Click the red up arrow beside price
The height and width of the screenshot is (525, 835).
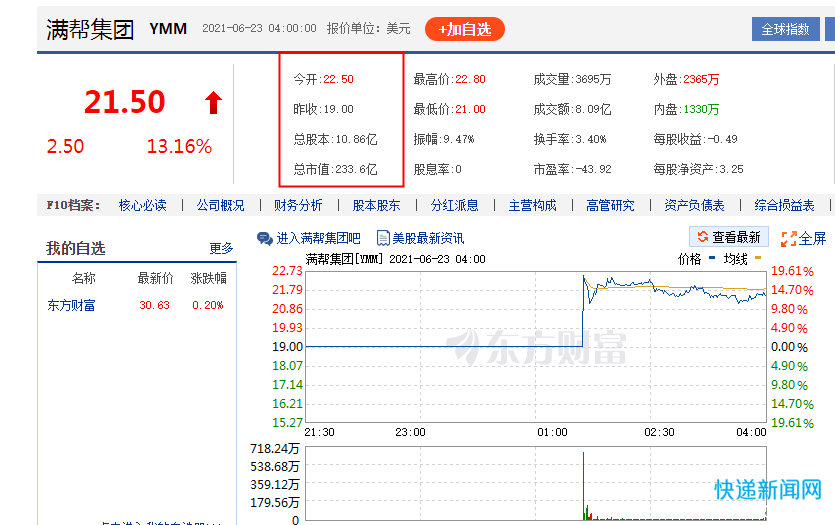tap(213, 102)
